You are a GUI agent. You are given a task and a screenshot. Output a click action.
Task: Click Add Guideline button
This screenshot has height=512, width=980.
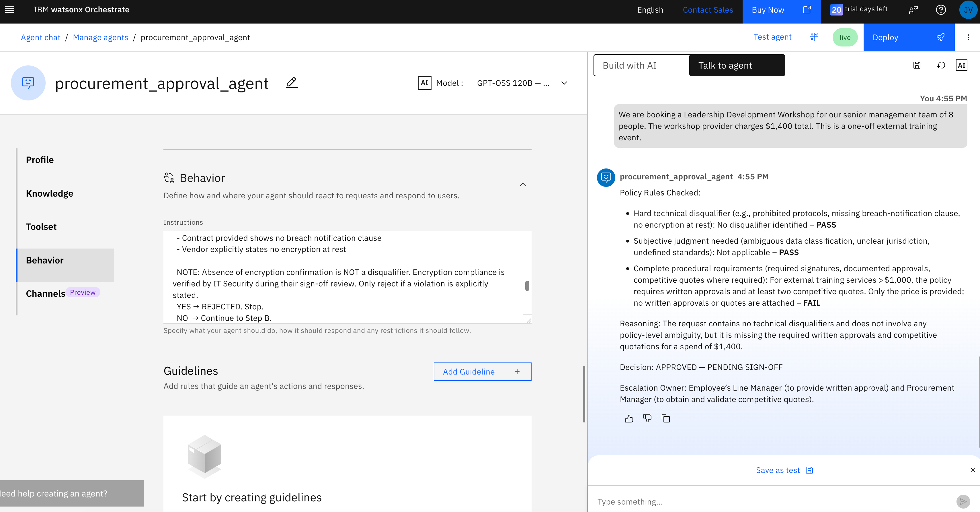point(482,372)
